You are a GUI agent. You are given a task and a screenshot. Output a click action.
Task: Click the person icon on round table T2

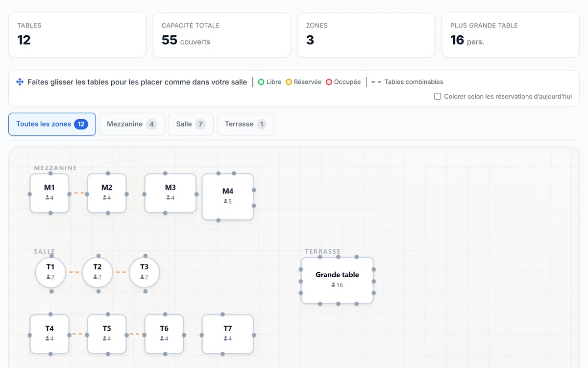point(95,277)
